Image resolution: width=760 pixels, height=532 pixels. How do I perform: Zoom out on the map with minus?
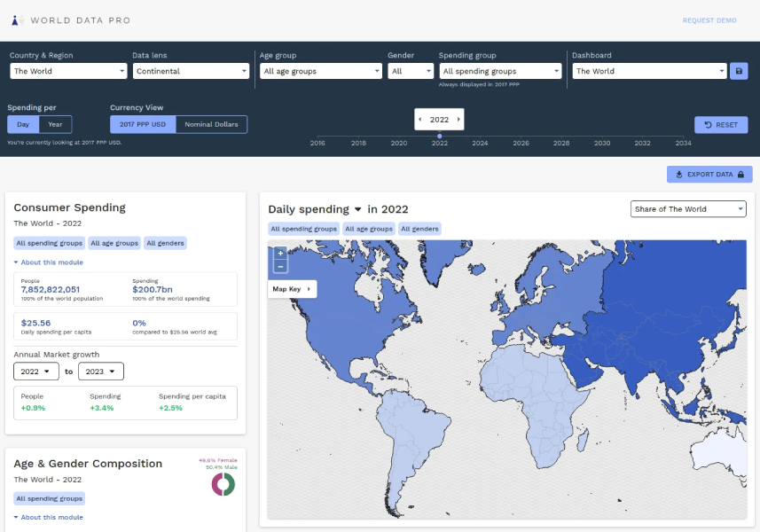pyautogui.click(x=280, y=266)
